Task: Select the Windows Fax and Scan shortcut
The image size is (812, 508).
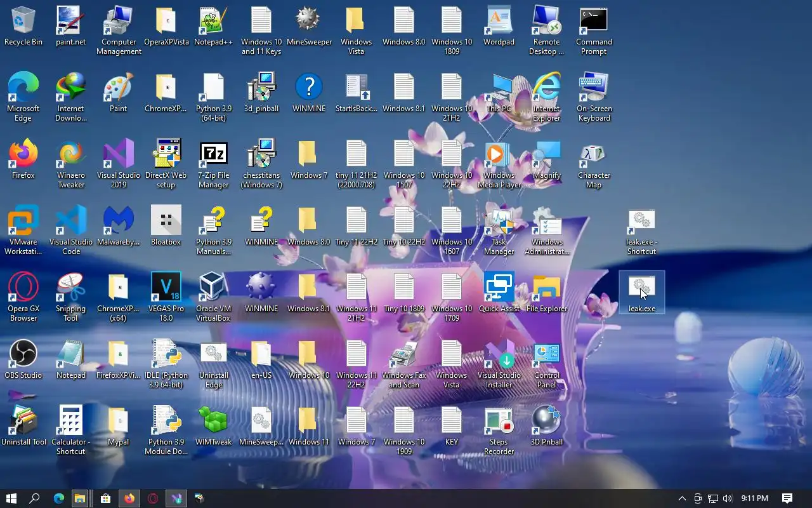Action: tap(404, 364)
